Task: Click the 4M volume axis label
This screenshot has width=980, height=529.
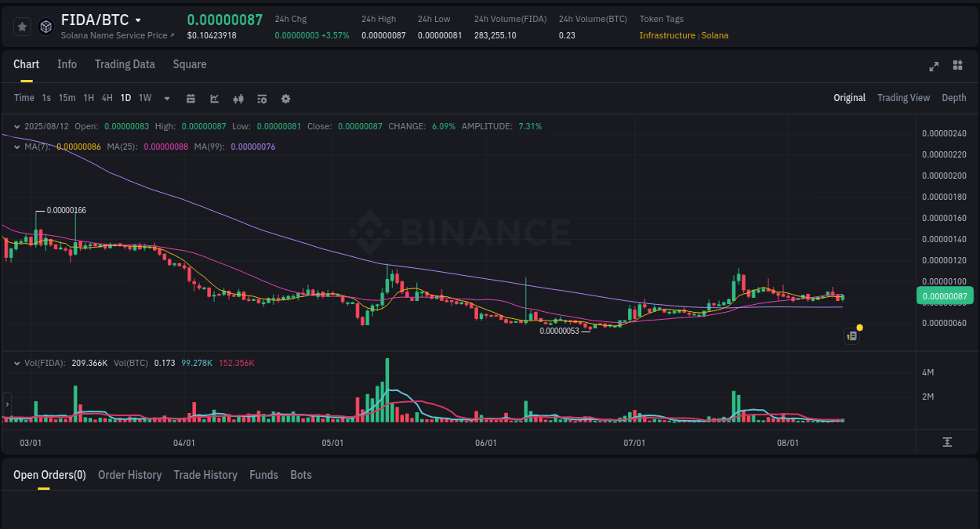Action: click(x=927, y=372)
